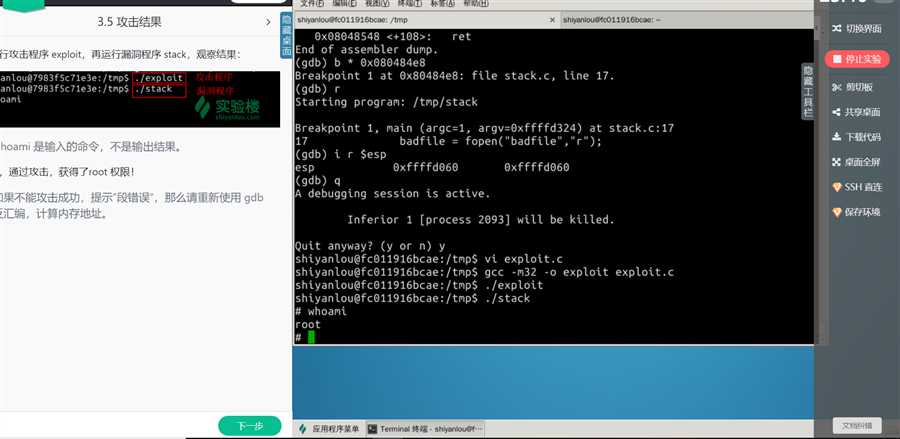Image resolution: width=900 pixels, height=439 pixels.
Task: Click the 切换界面 switch layout icon
Action: pyautogui.click(x=837, y=28)
